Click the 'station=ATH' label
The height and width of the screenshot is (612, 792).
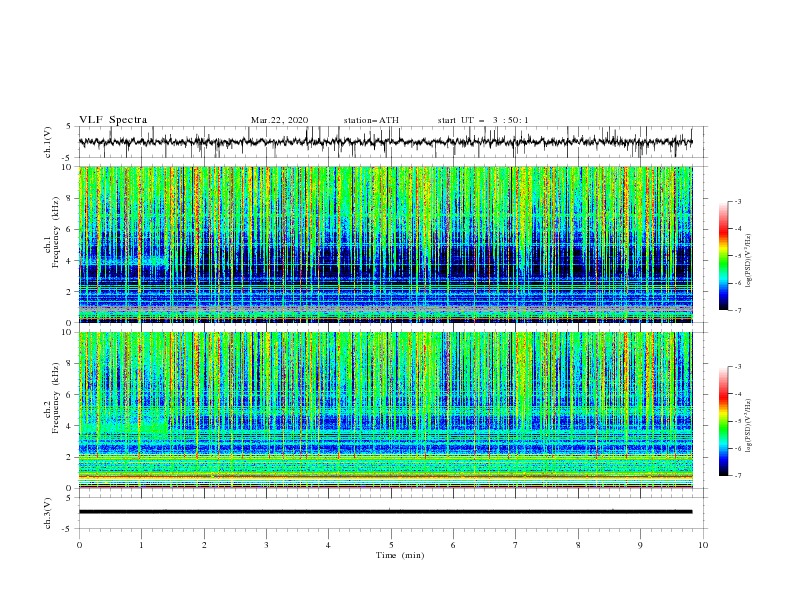tap(371, 120)
